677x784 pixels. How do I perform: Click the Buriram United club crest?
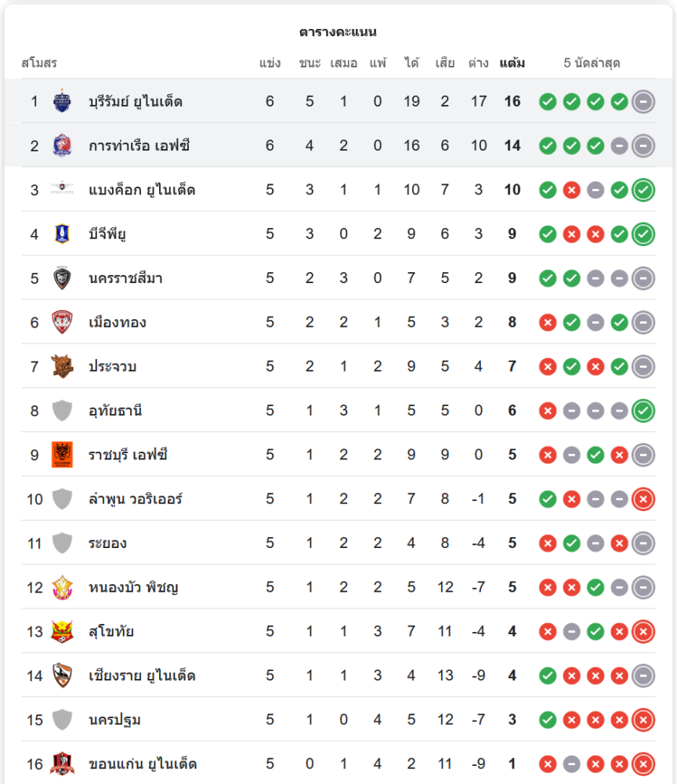[x=62, y=101]
